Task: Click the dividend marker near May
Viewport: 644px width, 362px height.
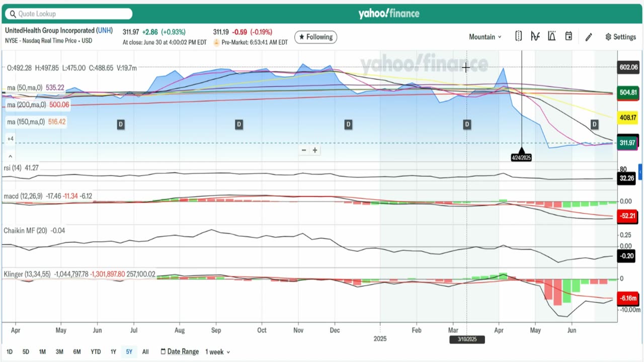Action: tap(120, 124)
